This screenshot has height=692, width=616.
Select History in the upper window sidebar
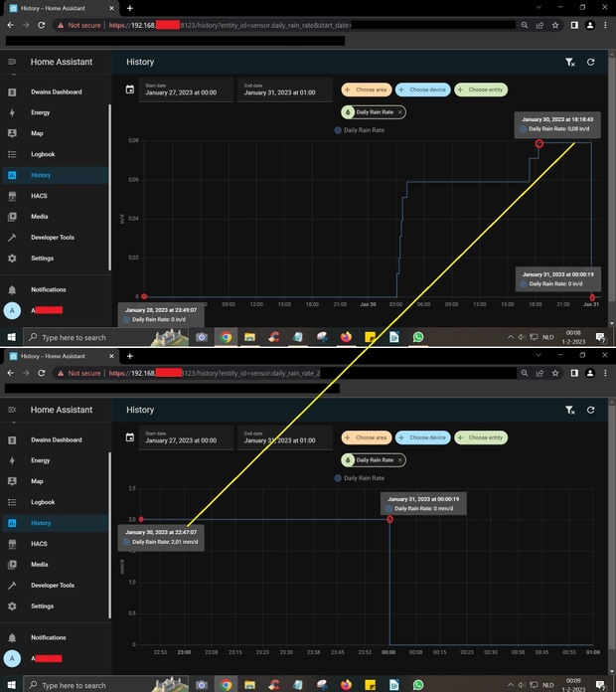click(x=56, y=175)
